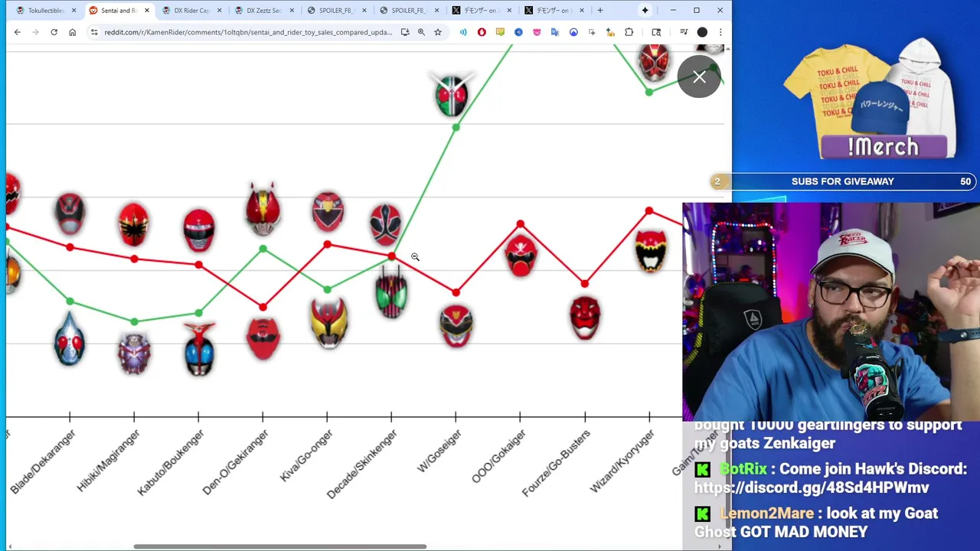980x551 pixels.
Task: Open the browser home page icon
Action: [x=72, y=32]
